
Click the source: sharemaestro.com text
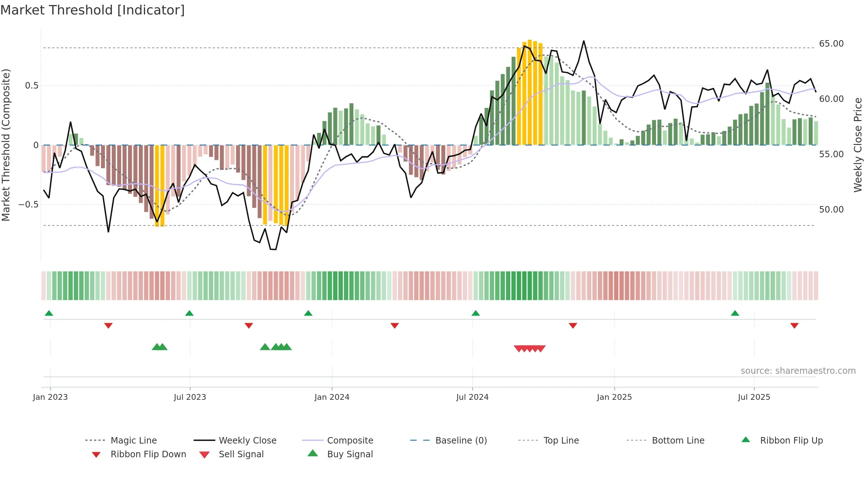(798, 371)
